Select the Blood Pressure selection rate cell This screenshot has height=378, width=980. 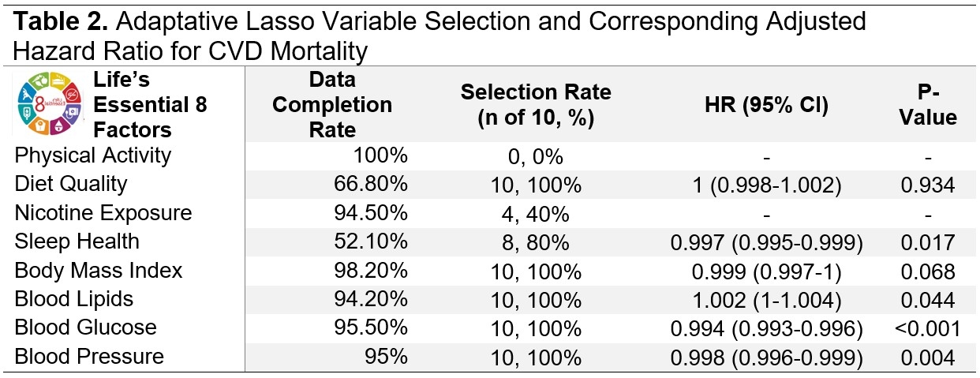pyautogui.click(x=536, y=356)
